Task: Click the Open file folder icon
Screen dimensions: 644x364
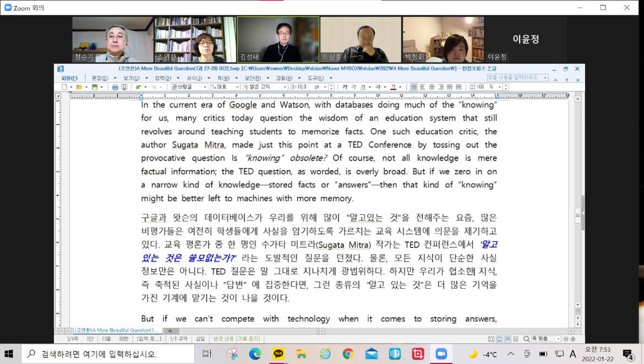Action: [x=79, y=87]
